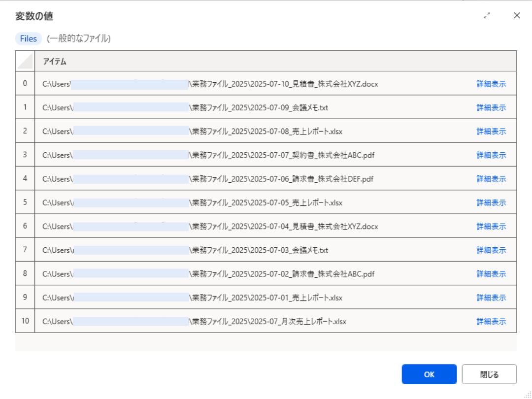
Task: Confirm with the OK button
Action: tap(429, 374)
